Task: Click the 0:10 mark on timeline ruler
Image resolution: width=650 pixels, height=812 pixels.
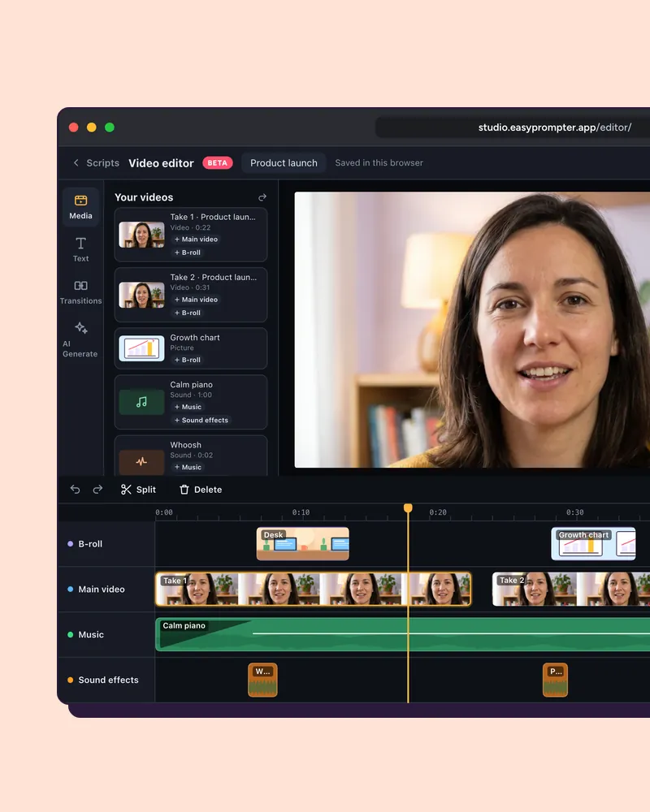Action: point(301,512)
